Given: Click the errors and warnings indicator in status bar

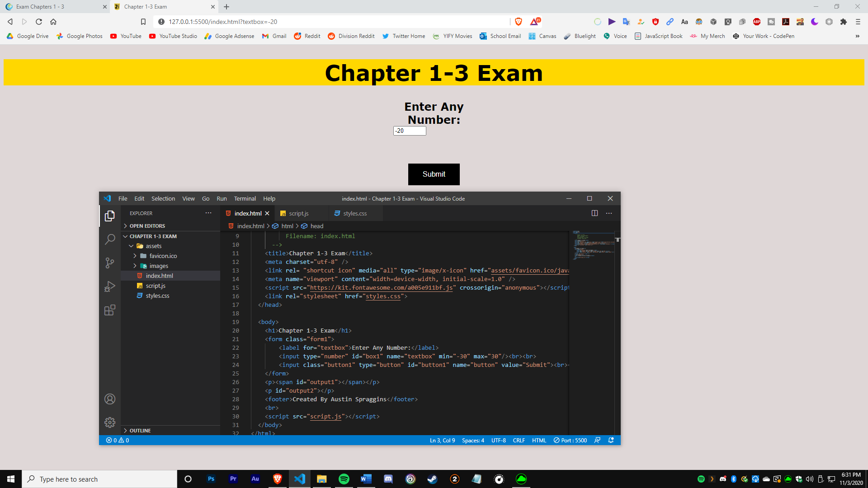Looking at the screenshot, I should (117, 440).
